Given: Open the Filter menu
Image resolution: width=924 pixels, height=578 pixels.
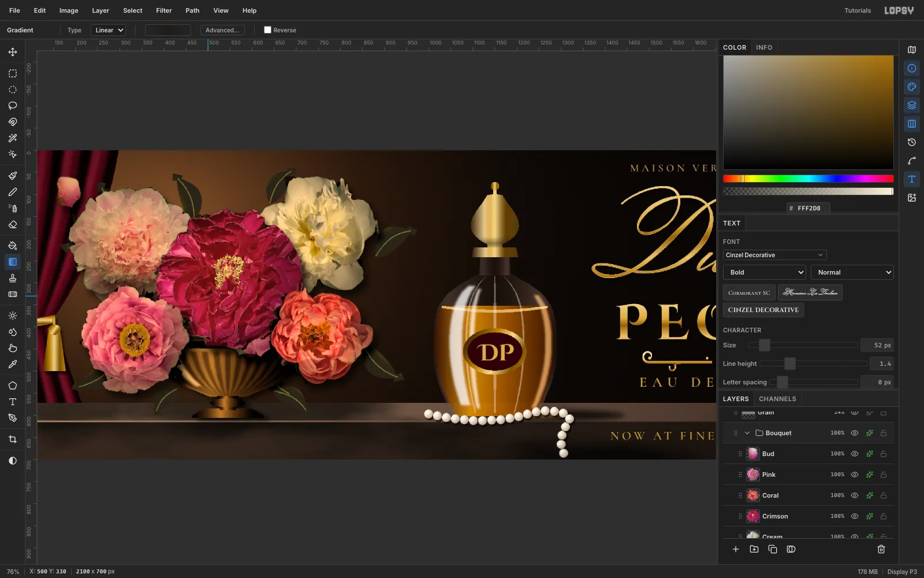Looking at the screenshot, I should [x=164, y=10].
